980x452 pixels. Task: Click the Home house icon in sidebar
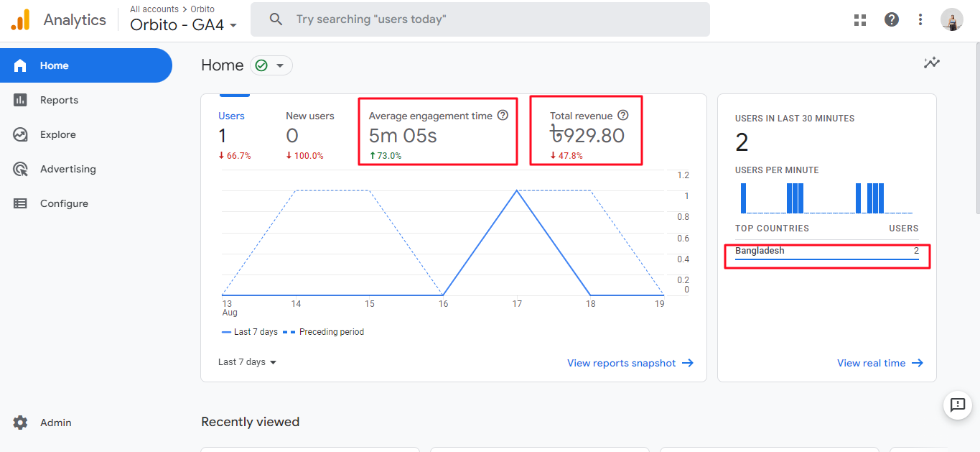[20, 65]
